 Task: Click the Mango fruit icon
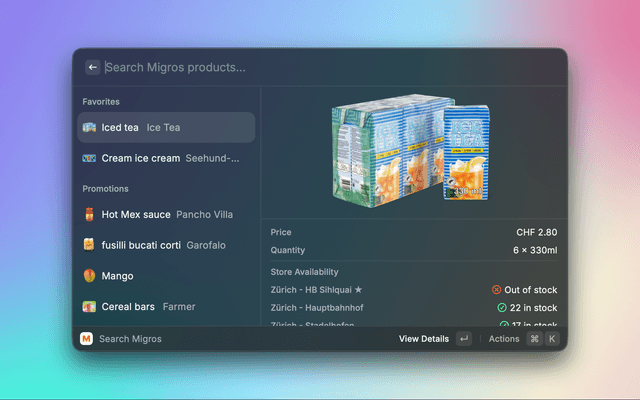pyautogui.click(x=89, y=276)
